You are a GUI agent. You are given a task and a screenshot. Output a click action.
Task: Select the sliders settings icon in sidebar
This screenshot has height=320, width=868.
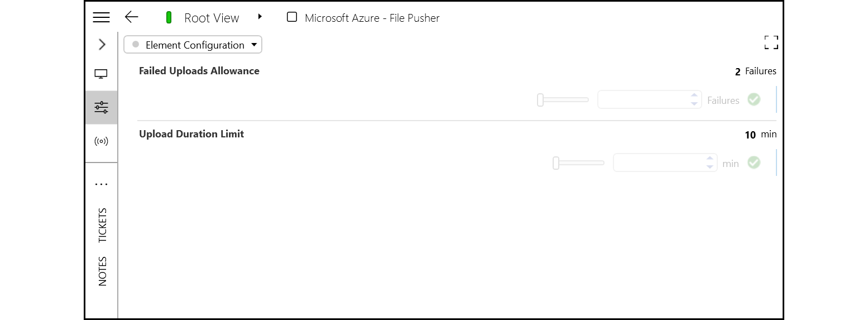[x=101, y=107]
